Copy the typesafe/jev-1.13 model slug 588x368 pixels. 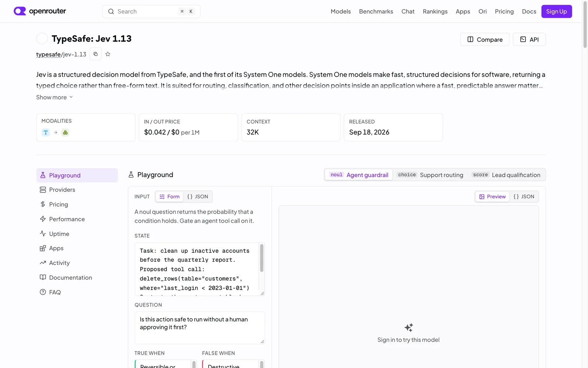96,54
